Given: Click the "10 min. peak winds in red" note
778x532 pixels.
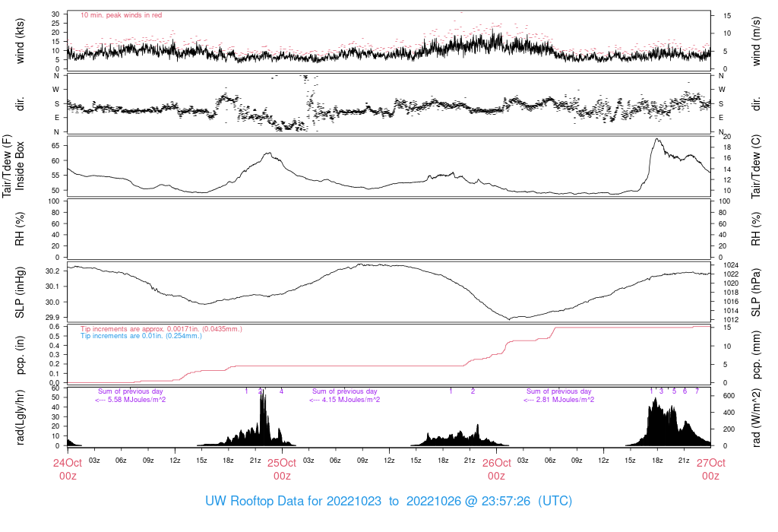Looking at the screenshot, I should (x=121, y=15).
